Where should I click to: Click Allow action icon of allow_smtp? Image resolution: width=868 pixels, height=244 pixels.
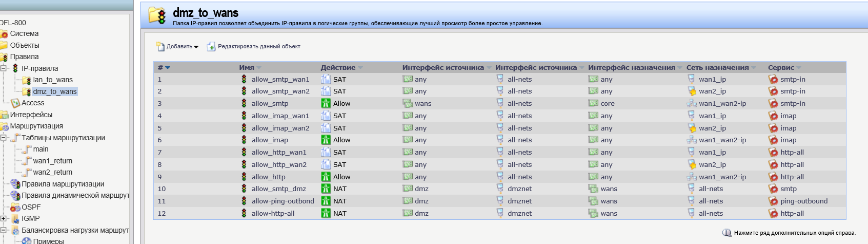(326, 103)
